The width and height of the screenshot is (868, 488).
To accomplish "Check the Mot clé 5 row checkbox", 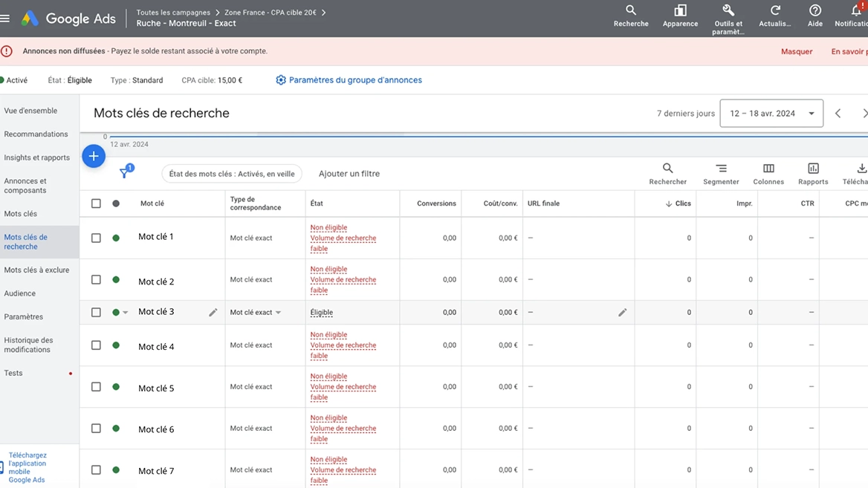I will coord(97,387).
